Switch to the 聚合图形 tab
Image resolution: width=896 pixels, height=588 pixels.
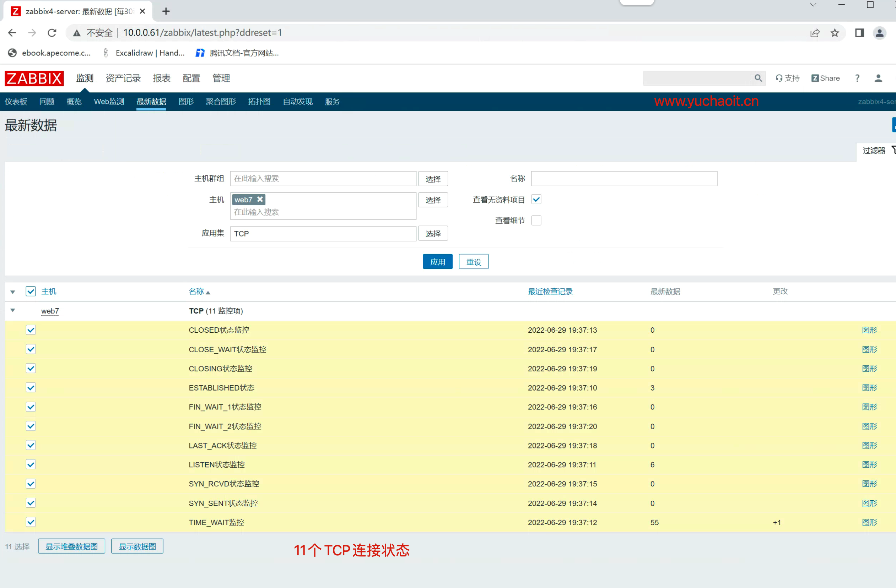pos(221,102)
